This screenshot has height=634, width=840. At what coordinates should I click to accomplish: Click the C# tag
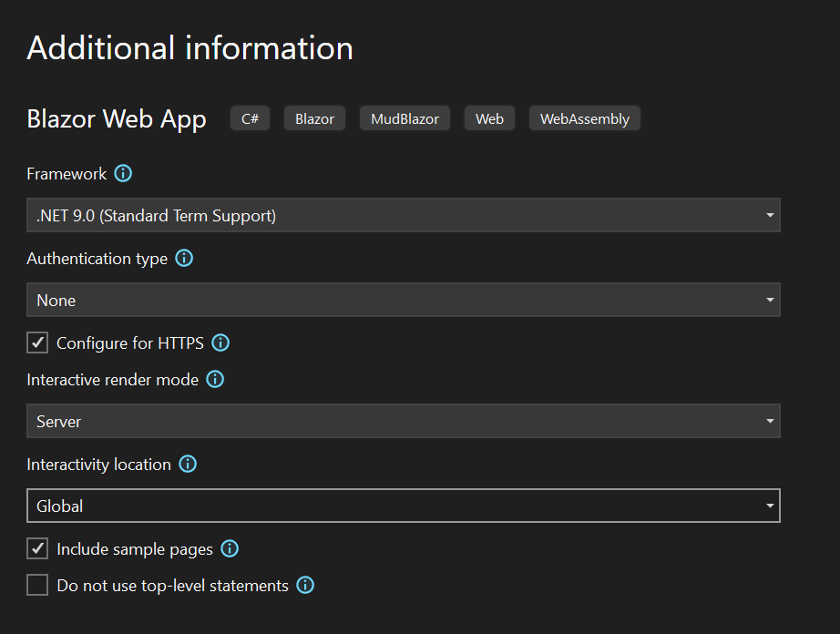coord(251,118)
